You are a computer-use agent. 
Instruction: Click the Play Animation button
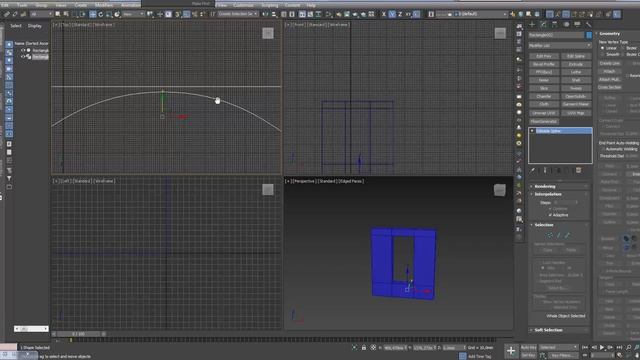tap(602, 347)
